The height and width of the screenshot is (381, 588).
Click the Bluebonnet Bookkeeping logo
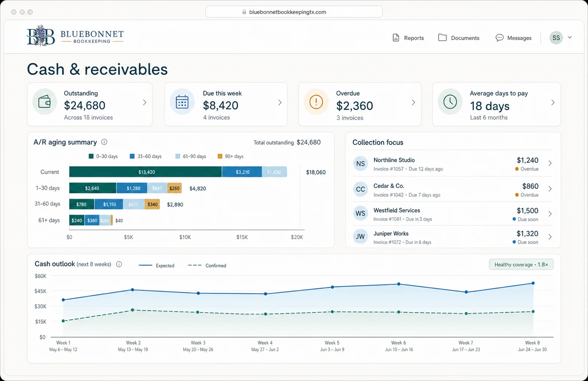coord(75,36)
